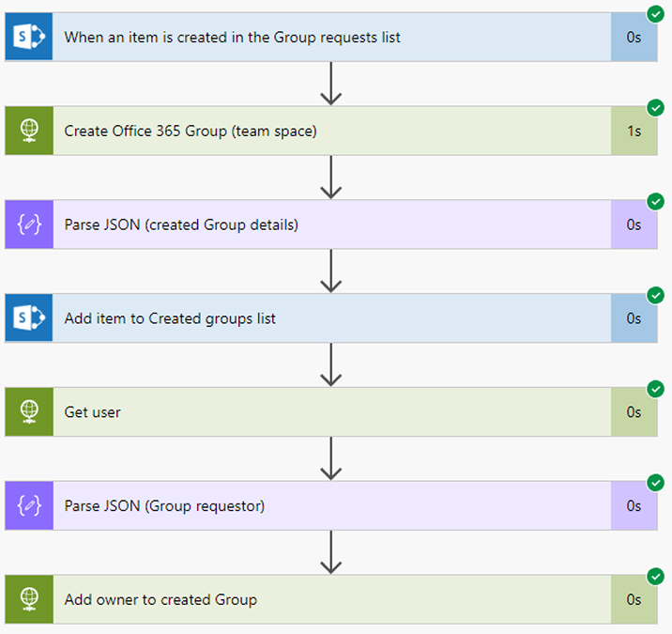Click the green checkmark on Create Office 365 Group
The height and width of the screenshot is (634, 672).
click(x=655, y=108)
